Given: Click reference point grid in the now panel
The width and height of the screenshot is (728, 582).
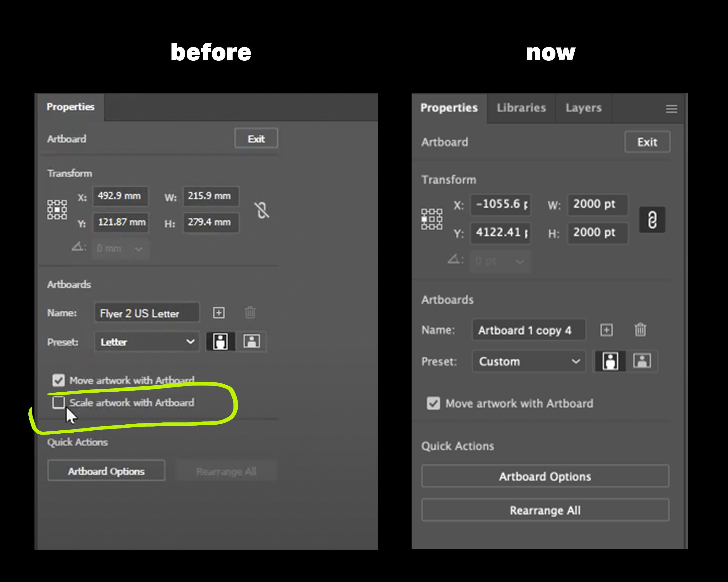Looking at the screenshot, I should [x=431, y=219].
